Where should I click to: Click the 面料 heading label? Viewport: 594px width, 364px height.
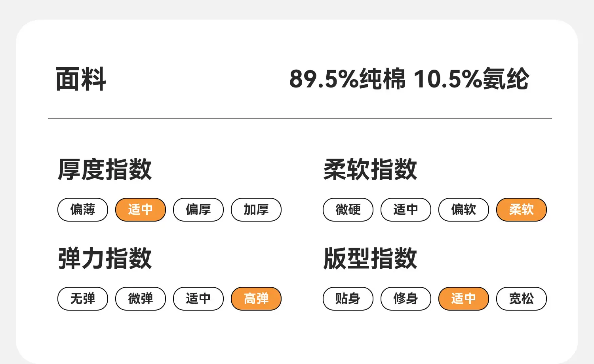pos(81,79)
